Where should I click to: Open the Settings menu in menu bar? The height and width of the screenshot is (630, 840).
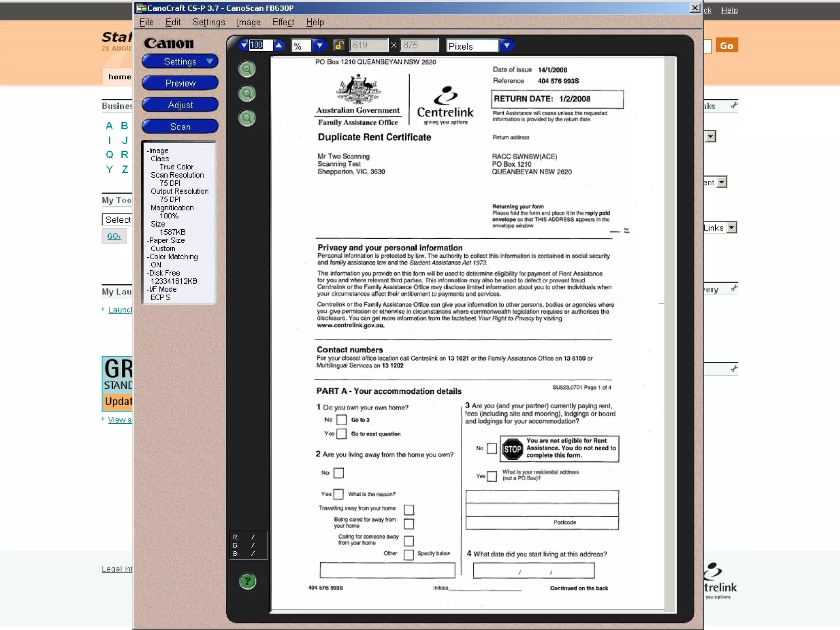209,22
